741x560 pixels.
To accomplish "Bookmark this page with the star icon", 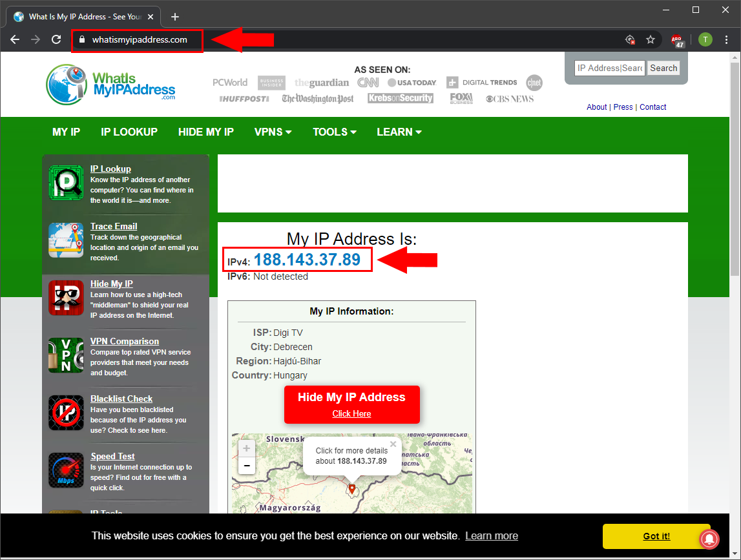I will (651, 39).
